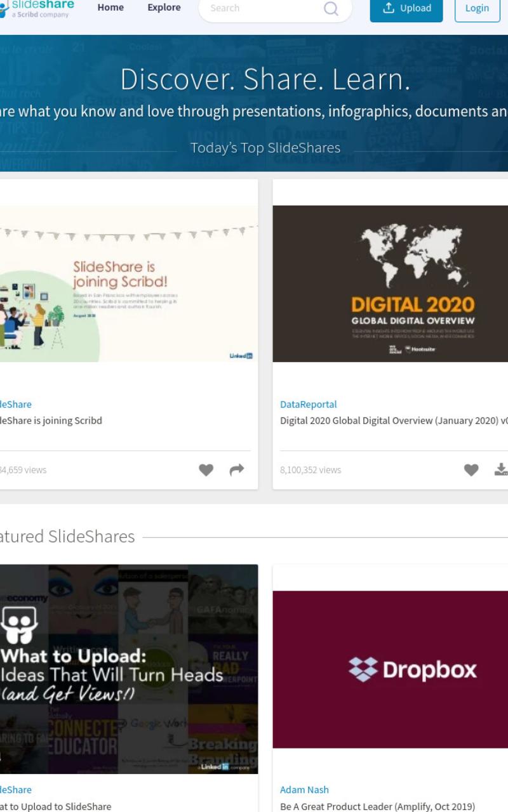Open the Digital 2020 world map thumbnail
This screenshot has width=508, height=812.
(x=391, y=284)
